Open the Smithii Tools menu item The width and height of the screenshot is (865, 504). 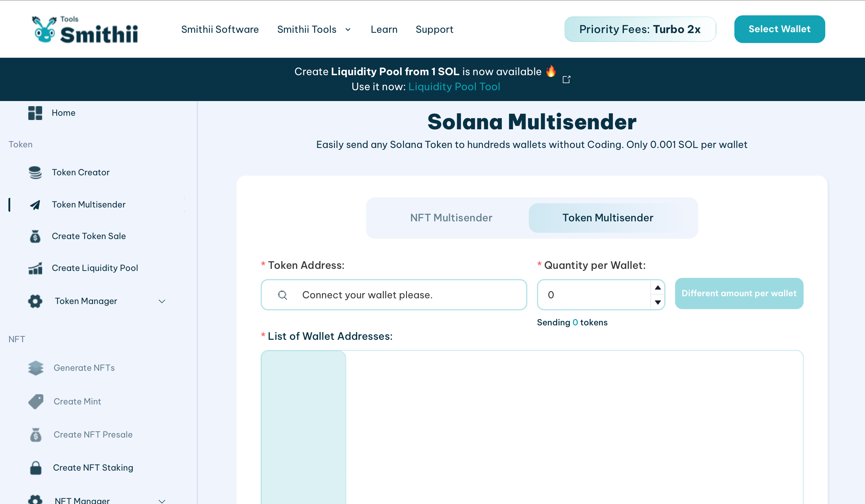(306, 29)
